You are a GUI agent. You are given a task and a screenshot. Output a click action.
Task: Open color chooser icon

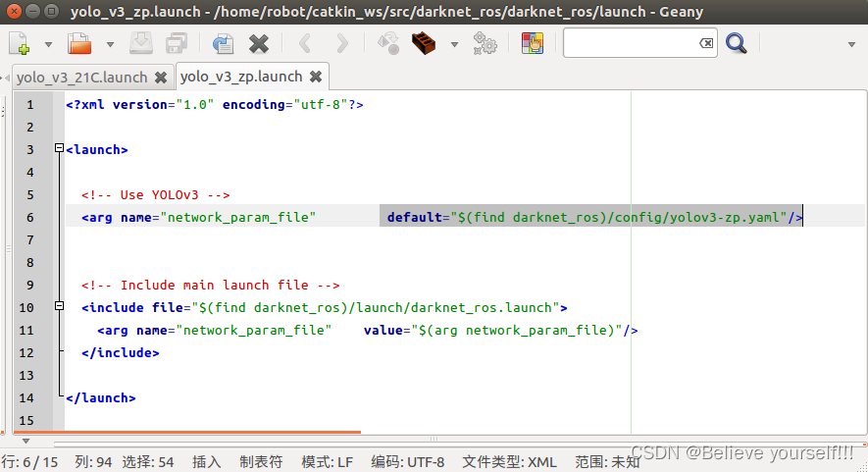(x=532, y=43)
